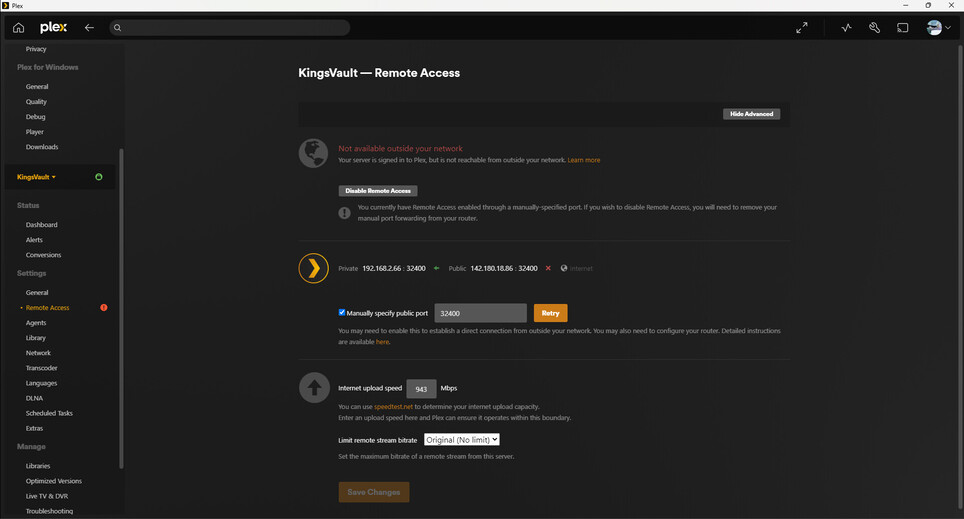Toggle Manually specify public port checkbox
964x519 pixels.
pos(342,312)
